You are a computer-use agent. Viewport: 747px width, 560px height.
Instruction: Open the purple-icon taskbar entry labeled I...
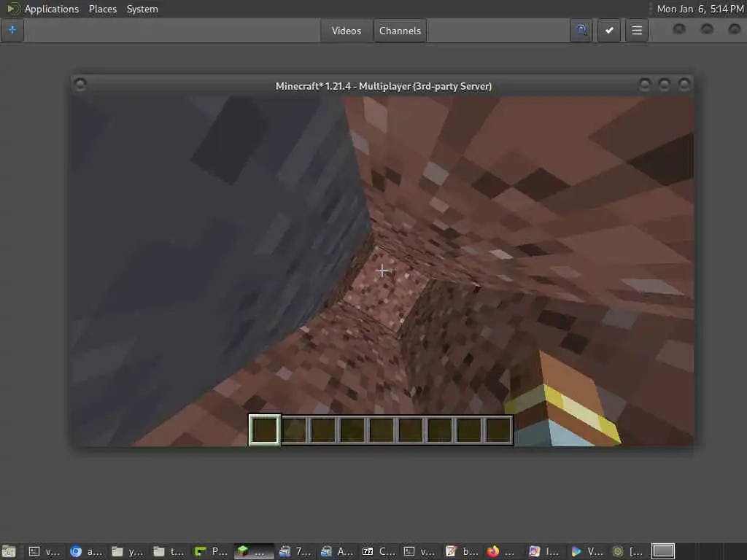(x=544, y=551)
